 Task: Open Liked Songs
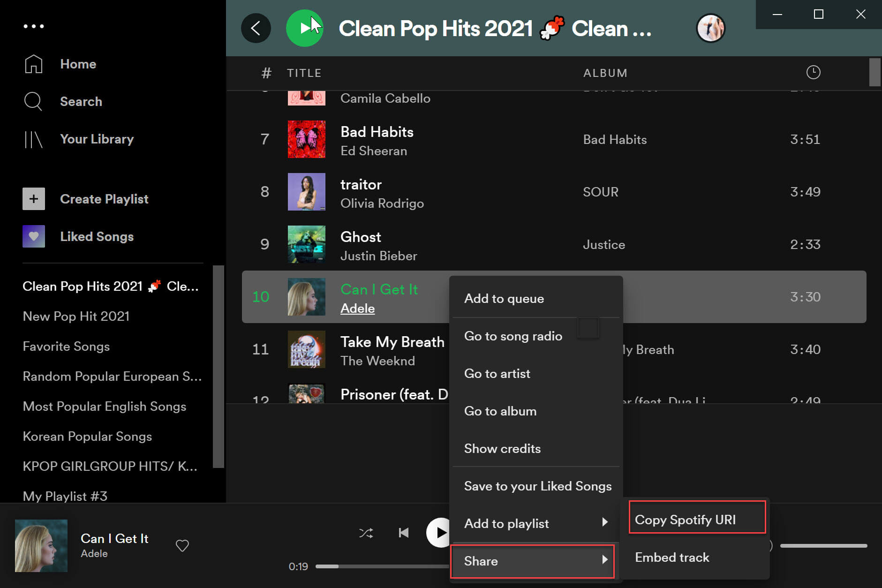97,237
